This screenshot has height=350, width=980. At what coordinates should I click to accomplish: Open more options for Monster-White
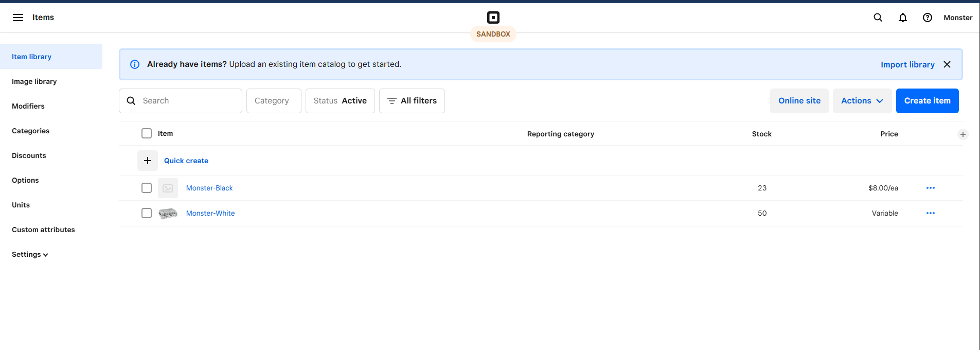point(930,213)
